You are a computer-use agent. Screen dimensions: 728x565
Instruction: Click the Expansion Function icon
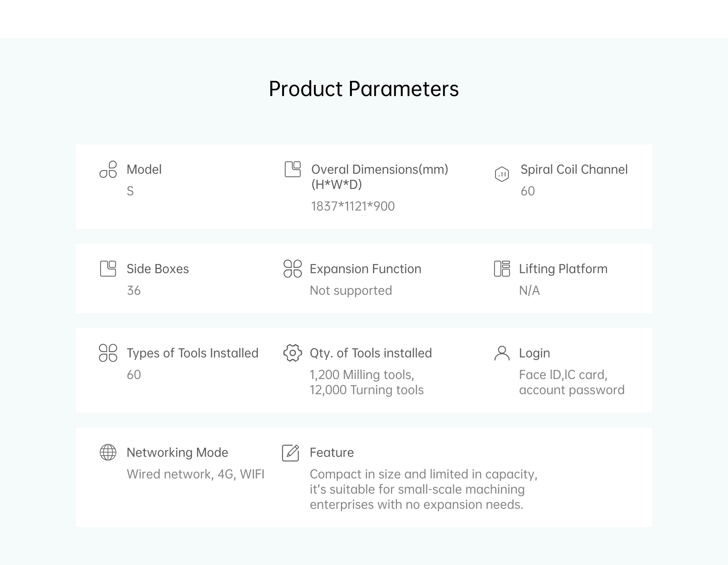pos(293,269)
